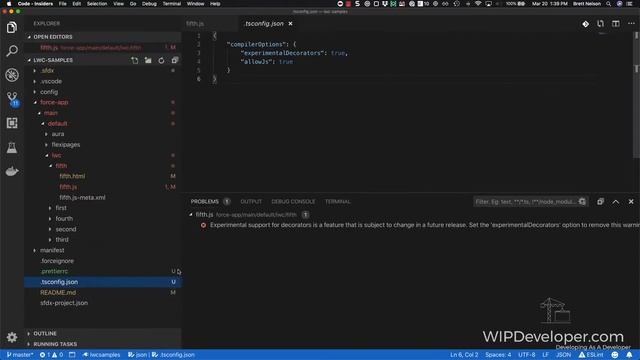Open the Explorer view in activity bar
Image resolution: width=640 pixels, height=360 pixels.
(x=12, y=27)
